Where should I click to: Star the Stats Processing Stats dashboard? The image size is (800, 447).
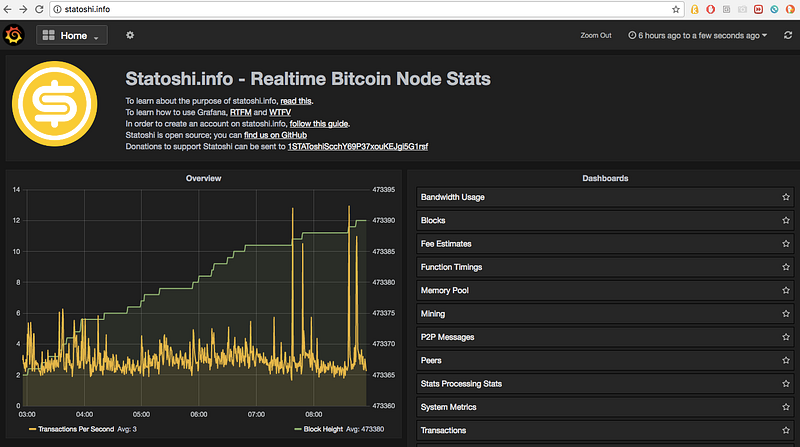click(x=786, y=384)
